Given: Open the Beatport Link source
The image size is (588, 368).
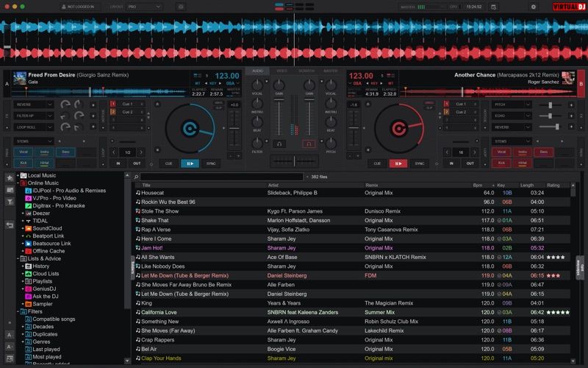Looking at the screenshot, I should tap(48, 236).
